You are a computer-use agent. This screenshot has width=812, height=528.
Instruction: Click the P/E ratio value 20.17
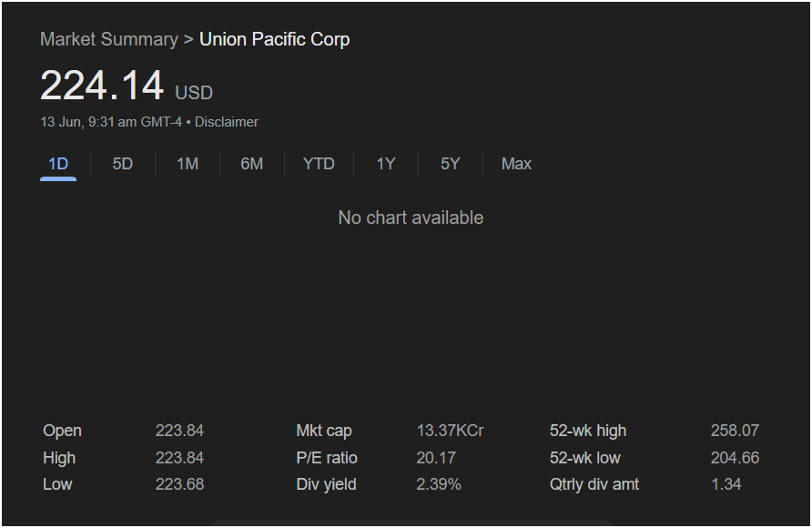click(x=436, y=458)
